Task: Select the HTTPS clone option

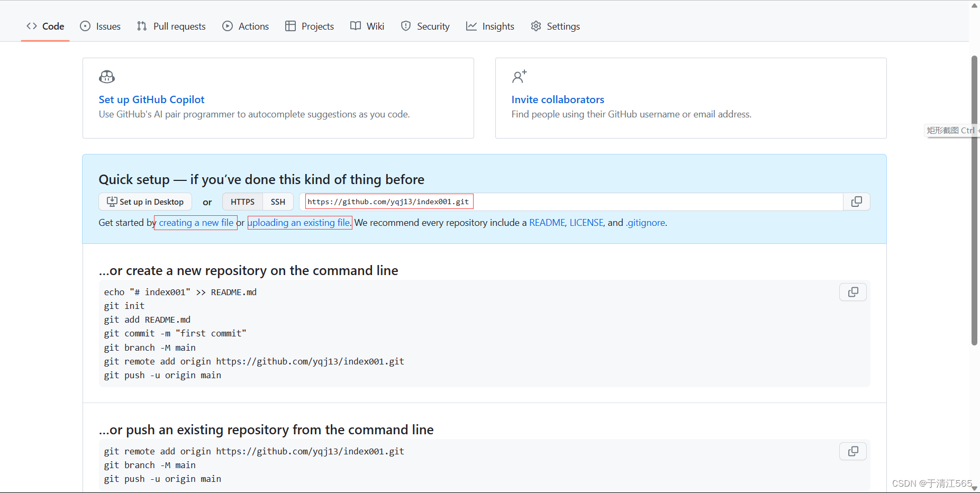Action: pyautogui.click(x=242, y=202)
